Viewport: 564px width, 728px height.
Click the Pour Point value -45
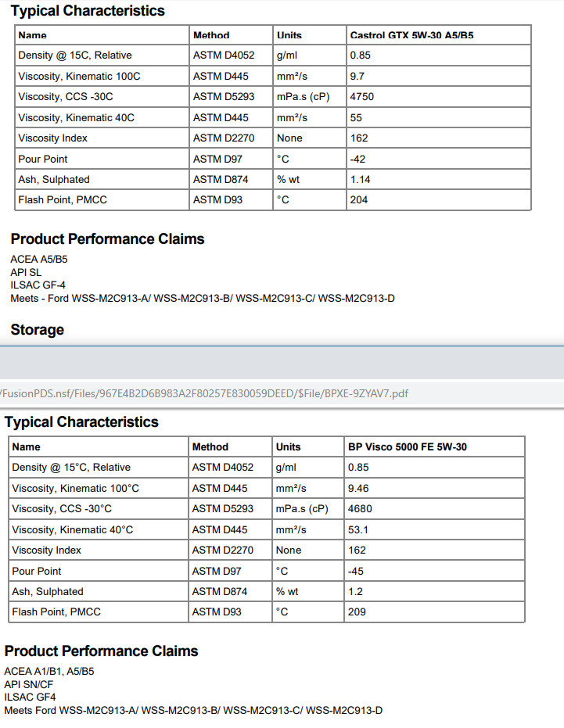(x=356, y=571)
